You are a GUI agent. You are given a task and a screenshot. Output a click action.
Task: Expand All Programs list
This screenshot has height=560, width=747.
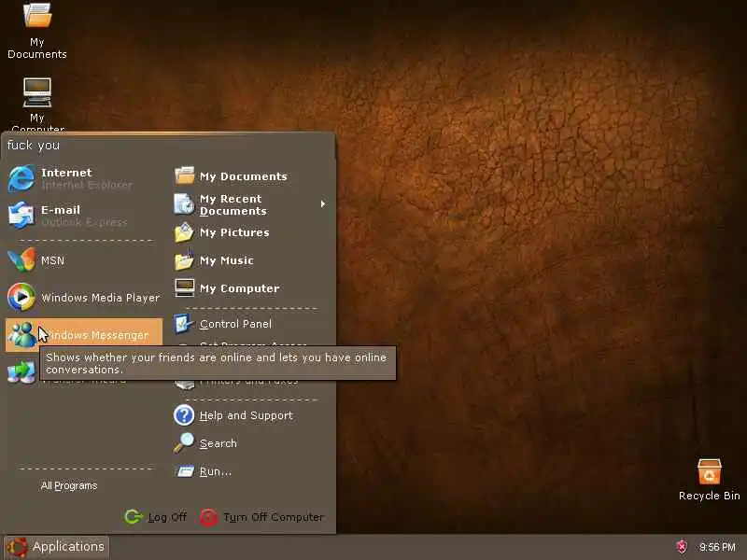69,485
